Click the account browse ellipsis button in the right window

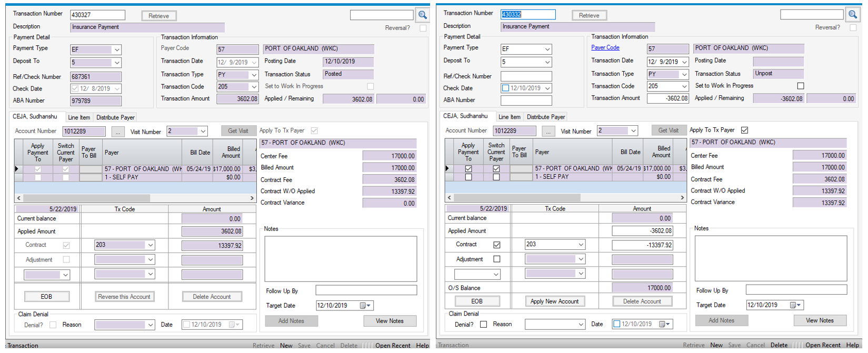tap(548, 131)
